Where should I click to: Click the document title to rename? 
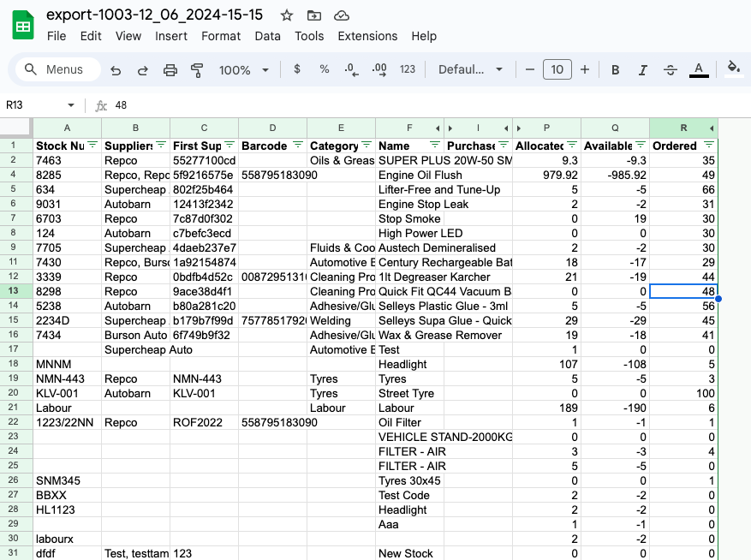point(154,15)
